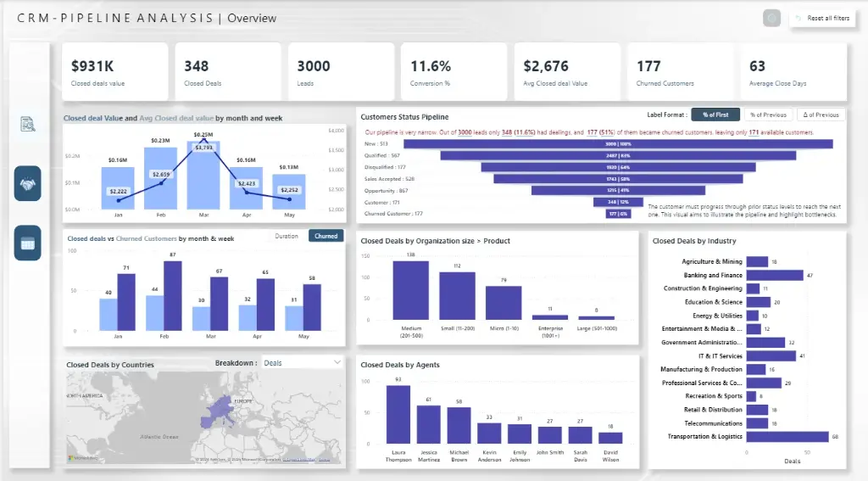Click the Government Administration industry bar
868x481 pixels.
click(x=765, y=343)
